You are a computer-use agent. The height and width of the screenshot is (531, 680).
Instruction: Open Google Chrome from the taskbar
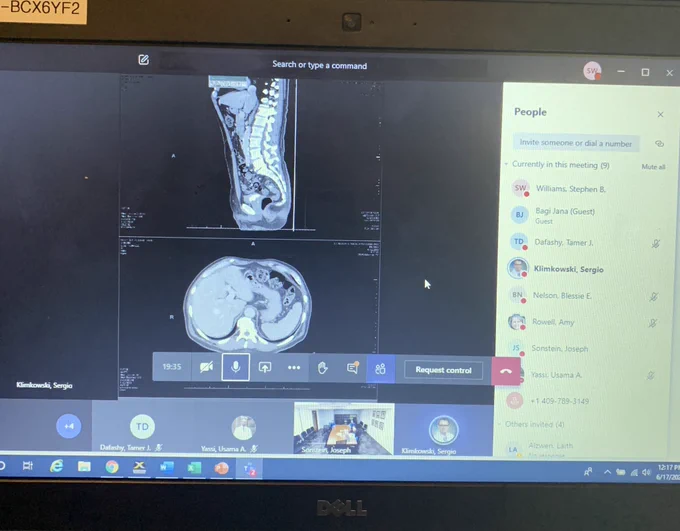[112, 467]
